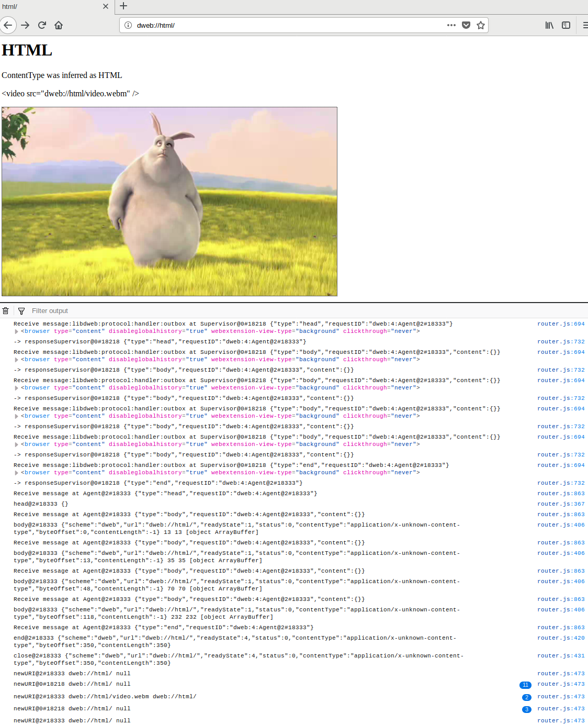Image resolution: width=588 pixels, height=725 pixels.
Task: Toggle the sidebar view
Action: [x=566, y=25]
